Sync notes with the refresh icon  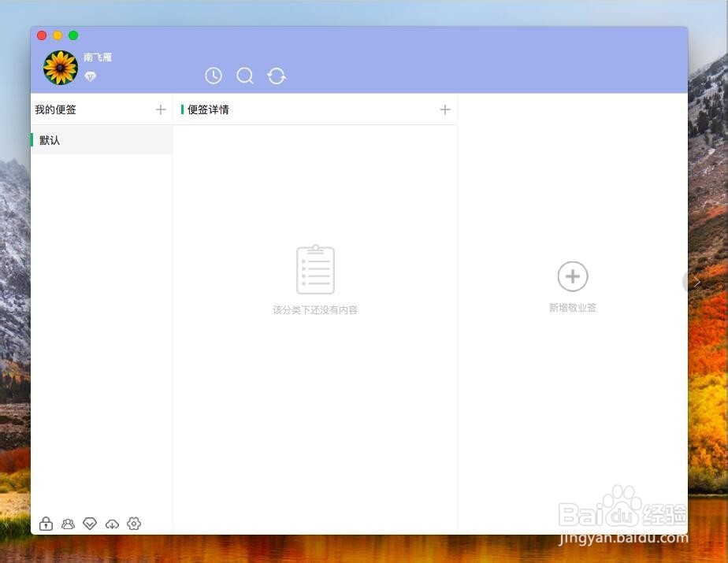pyautogui.click(x=276, y=76)
